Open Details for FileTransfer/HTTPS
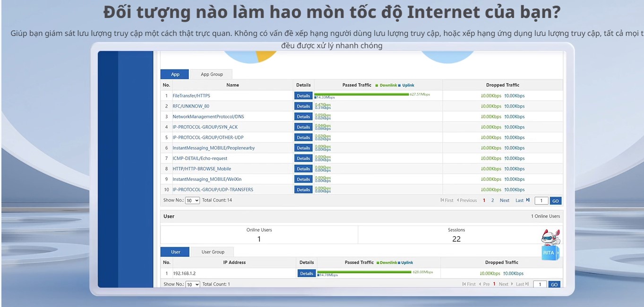Viewport: 644px width, 307px height. (x=303, y=96)
